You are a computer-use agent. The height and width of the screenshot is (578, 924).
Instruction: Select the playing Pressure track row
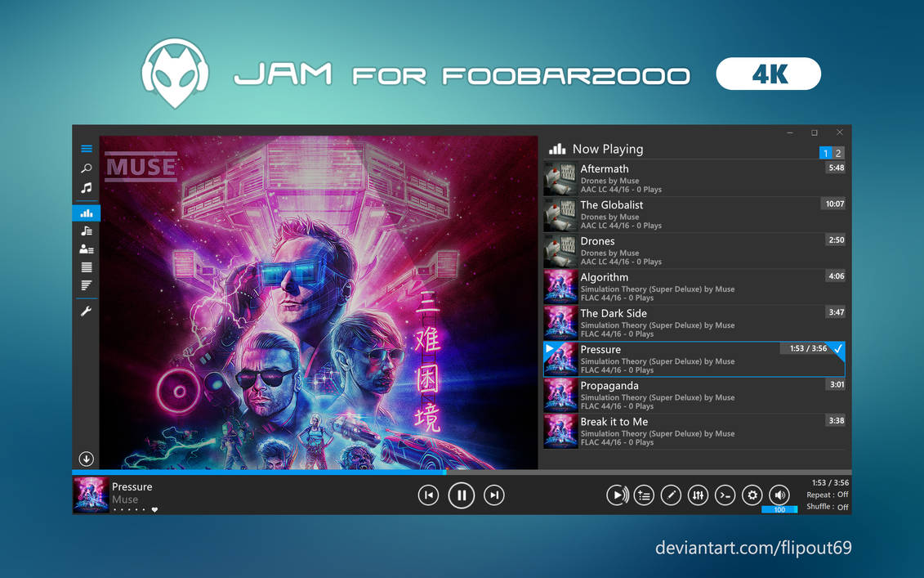pos(694,359)
